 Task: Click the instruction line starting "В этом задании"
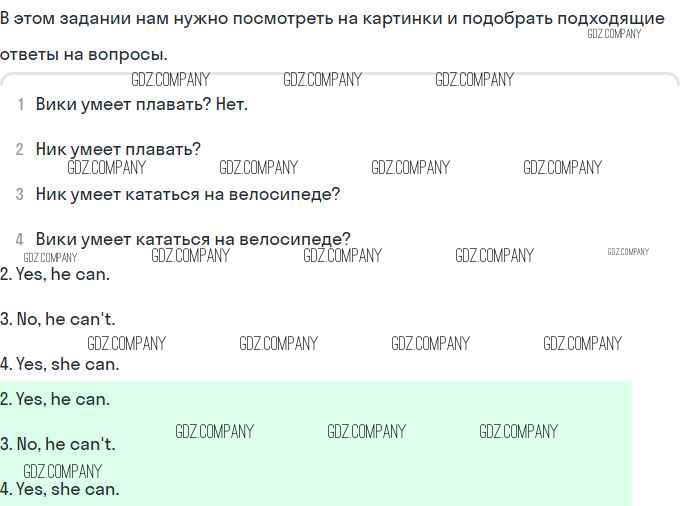(332, 18)
